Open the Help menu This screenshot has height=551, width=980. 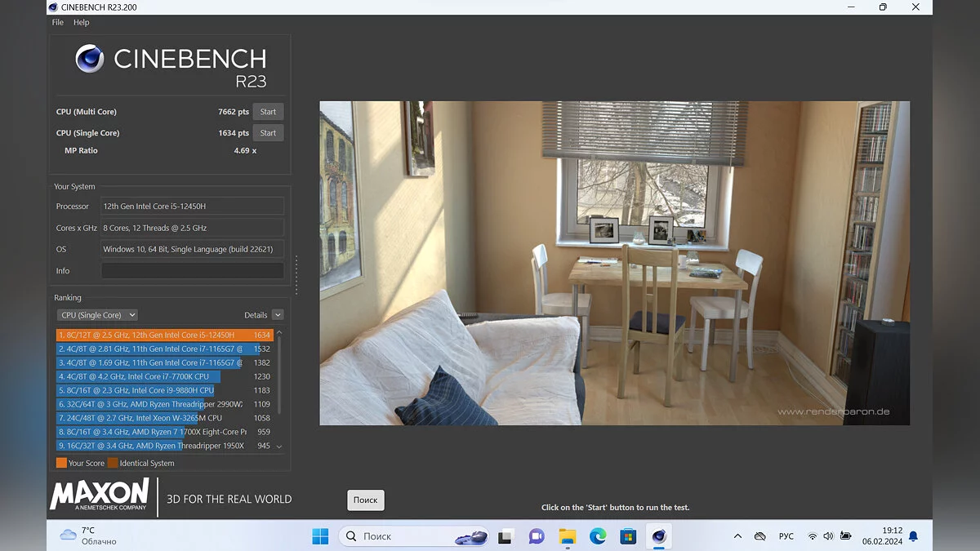point(82,22)
